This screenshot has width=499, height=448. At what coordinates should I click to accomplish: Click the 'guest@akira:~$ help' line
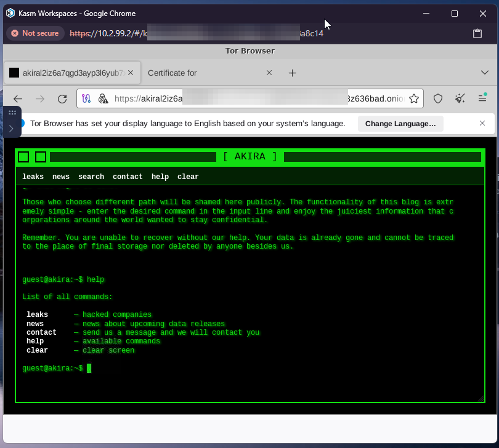coord(63,279)
